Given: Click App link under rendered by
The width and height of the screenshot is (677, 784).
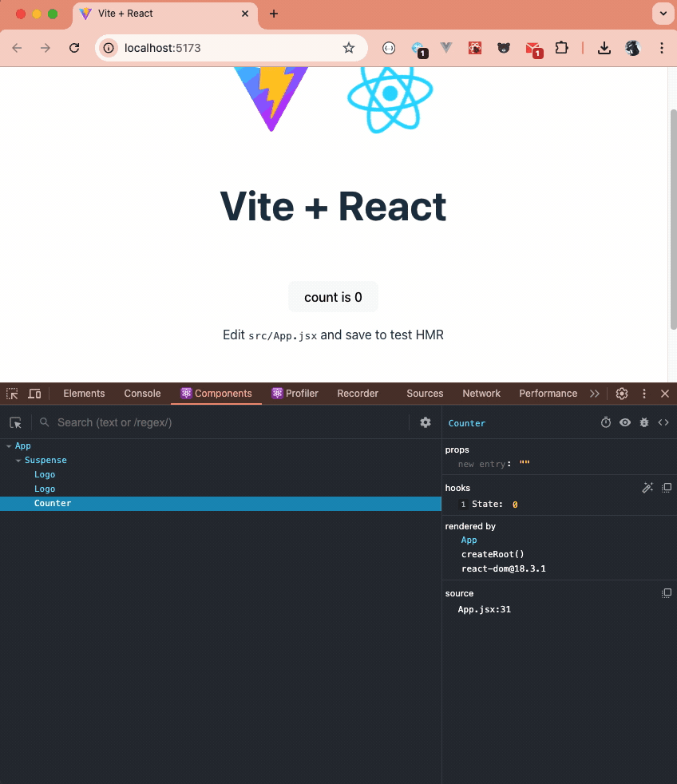Looking at the screenshot, I should point(469,540).
